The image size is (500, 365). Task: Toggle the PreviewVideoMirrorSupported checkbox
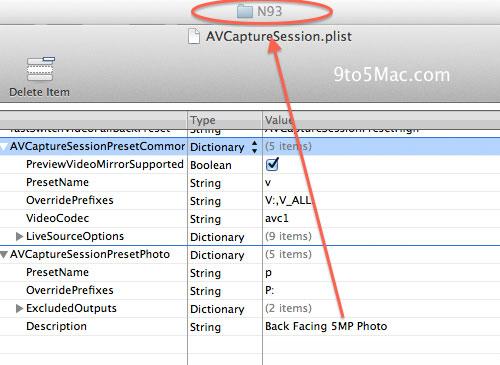click(272, 164)
